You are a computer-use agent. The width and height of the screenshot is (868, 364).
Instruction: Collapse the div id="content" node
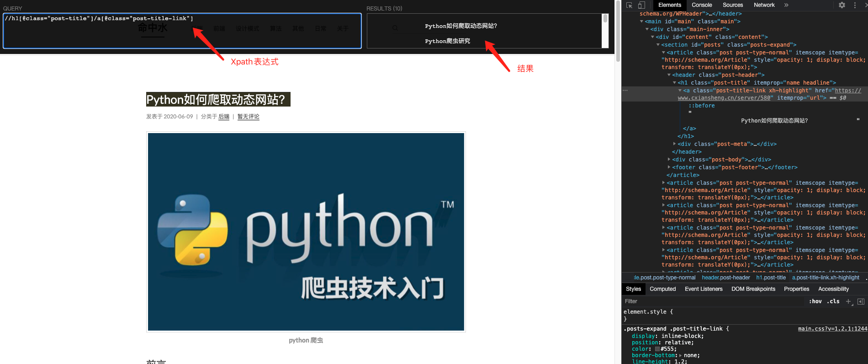click(x=652, y=37)
